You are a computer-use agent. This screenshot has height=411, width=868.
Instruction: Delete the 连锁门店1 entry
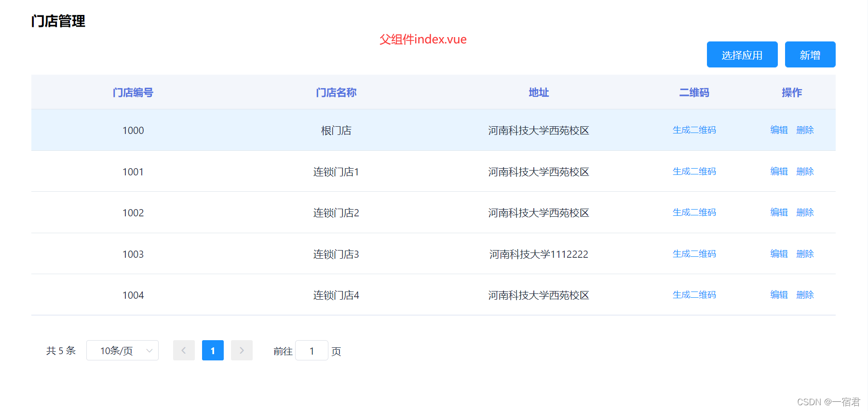[x=805, y=172]
